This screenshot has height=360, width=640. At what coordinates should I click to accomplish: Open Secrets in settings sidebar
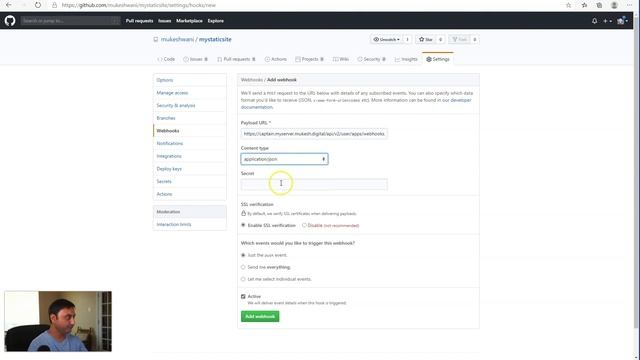point(190,181)
